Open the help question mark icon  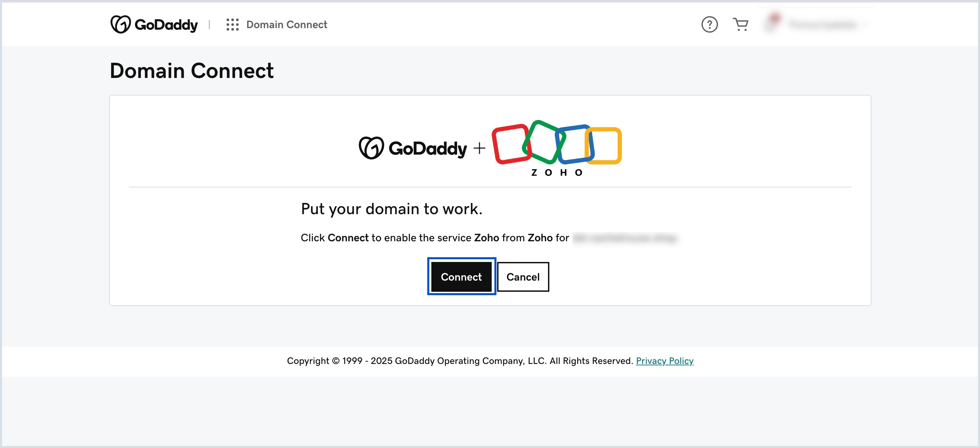click(x=709, y=24)
